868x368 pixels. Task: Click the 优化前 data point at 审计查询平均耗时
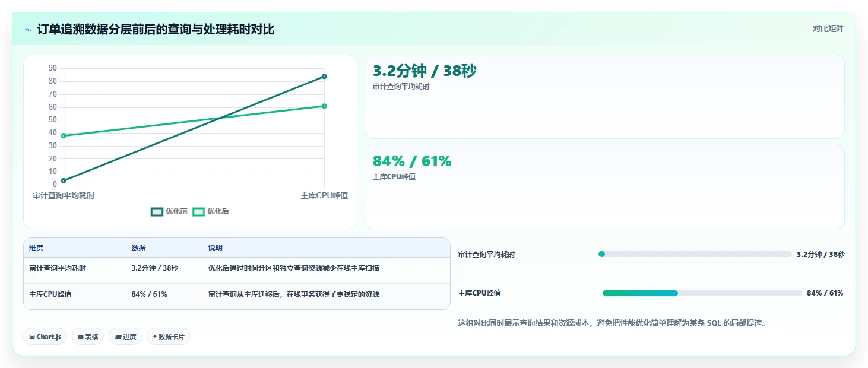pyautogui.click(x=64, y=180)
